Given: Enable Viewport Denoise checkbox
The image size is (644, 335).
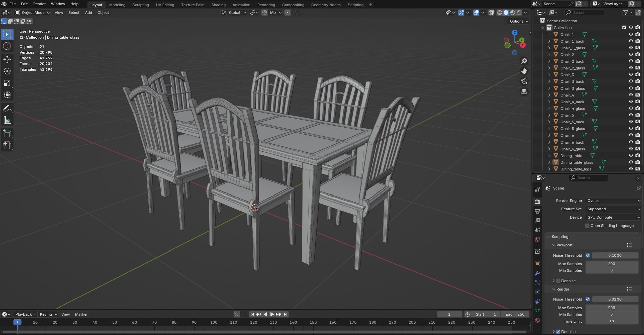Looking at the screenshot, I should (558, 281).
